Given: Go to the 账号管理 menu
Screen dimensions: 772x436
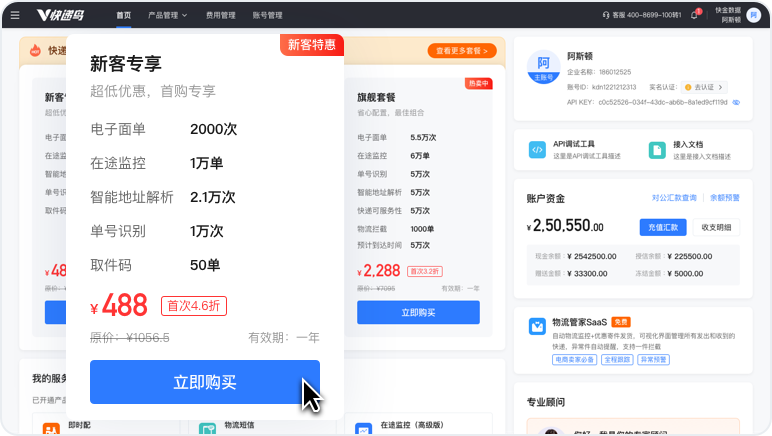Looking at the screenshot, I should tap(267, 15).
